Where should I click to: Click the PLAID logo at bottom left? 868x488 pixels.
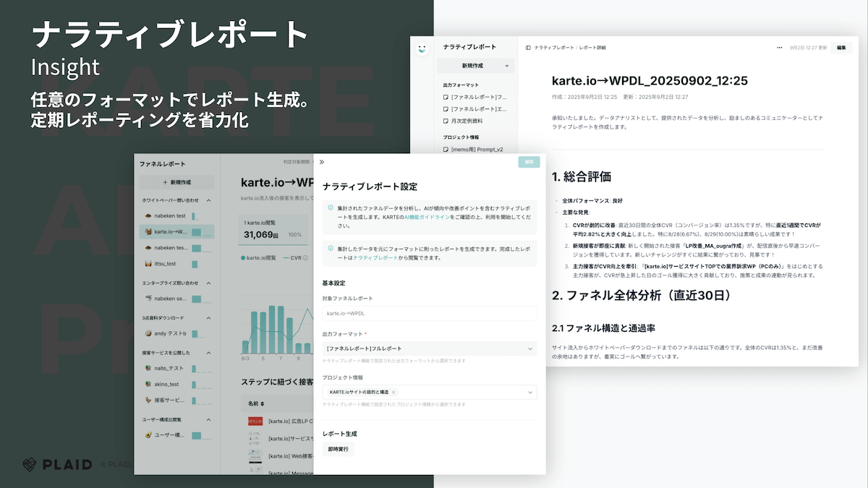pos(57,464)
